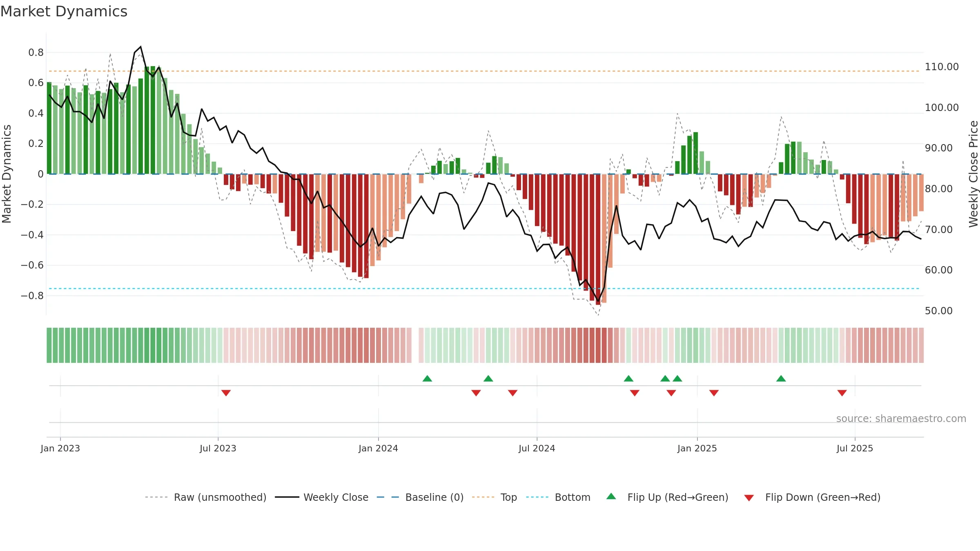Click the 70.00 price axis value
The image size is (980, 551).
coord(939,229)
